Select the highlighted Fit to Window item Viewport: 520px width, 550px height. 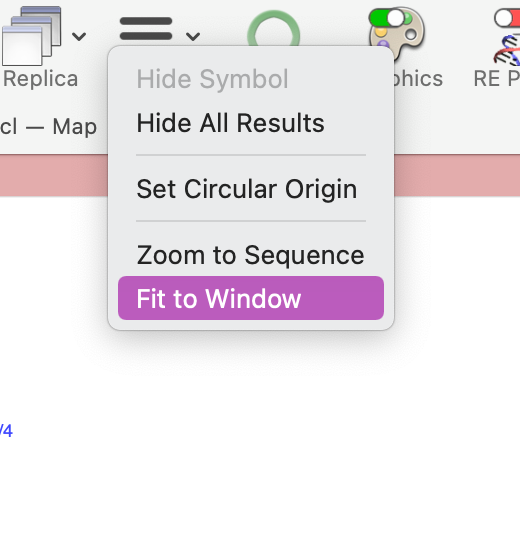[251, 298]
